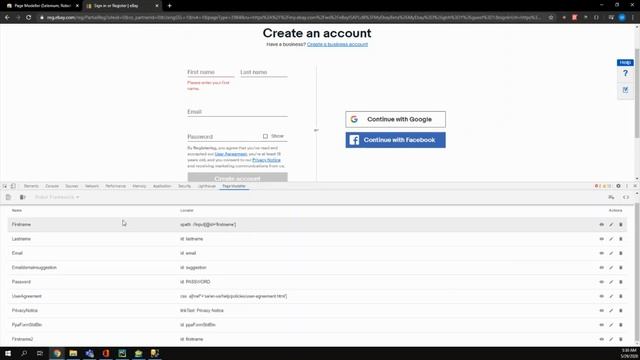Delete the Password entry with trash icon
The width and height of the screenshot is (640, 360).
coord(621,282)
